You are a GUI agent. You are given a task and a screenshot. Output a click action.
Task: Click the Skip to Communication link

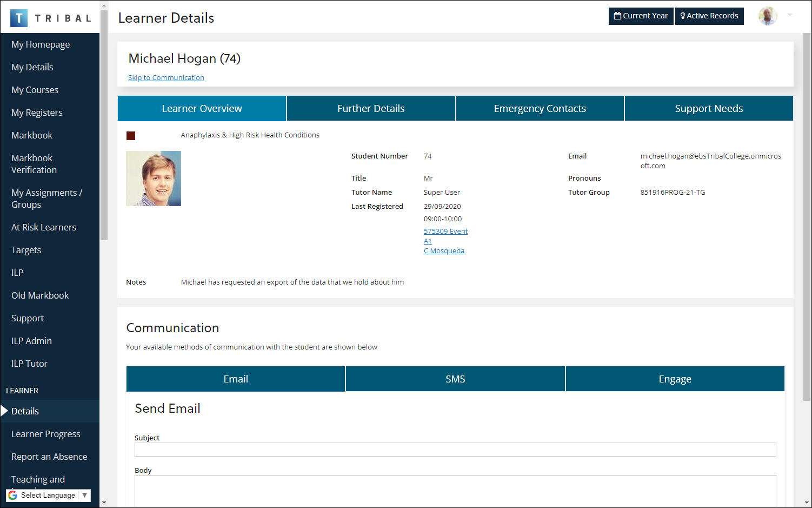(166, 77)
